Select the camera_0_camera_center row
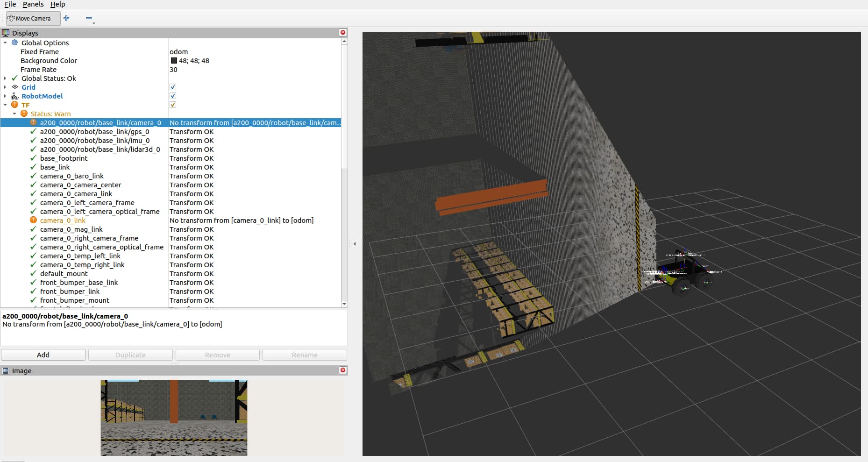This screenshot has width=868, height=462. point(171,185)
